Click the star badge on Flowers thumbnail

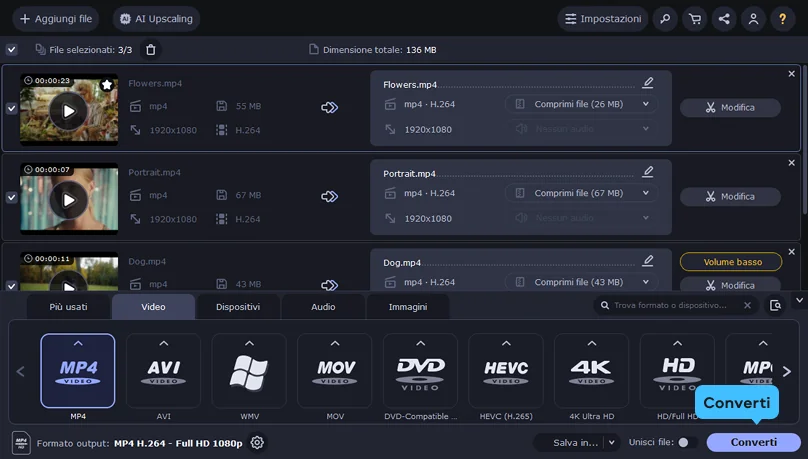click(107, 84)
